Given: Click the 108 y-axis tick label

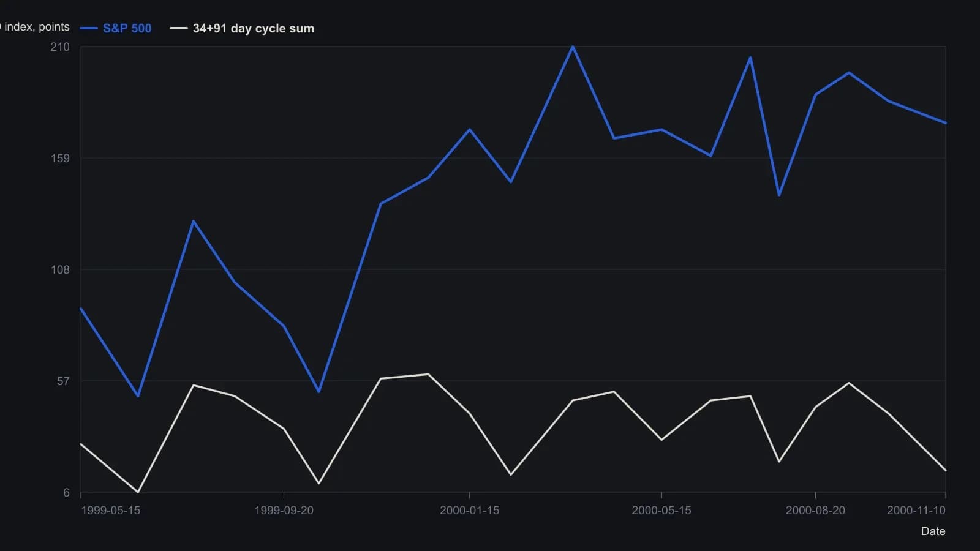Looking at the screenshot, I should [x=60, y=270].
